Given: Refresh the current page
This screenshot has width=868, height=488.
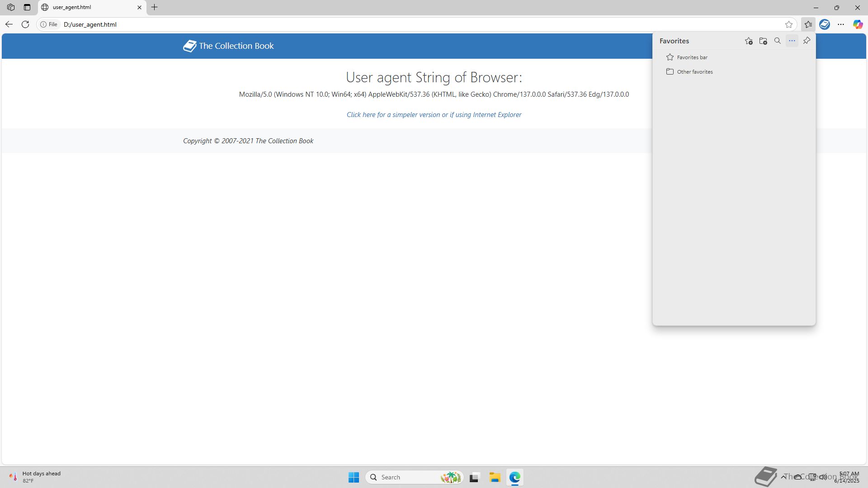Looking at the screenshot, I should (x=25, y=24).
